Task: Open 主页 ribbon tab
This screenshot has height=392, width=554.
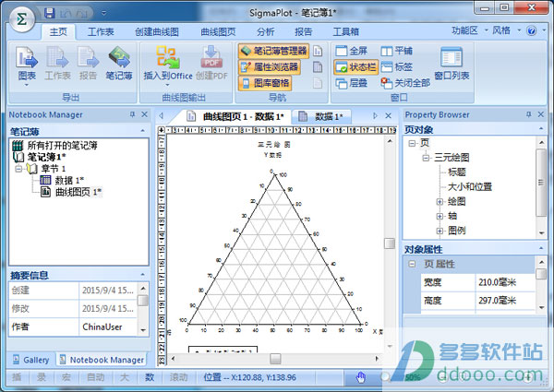Action: pos(58,32)
